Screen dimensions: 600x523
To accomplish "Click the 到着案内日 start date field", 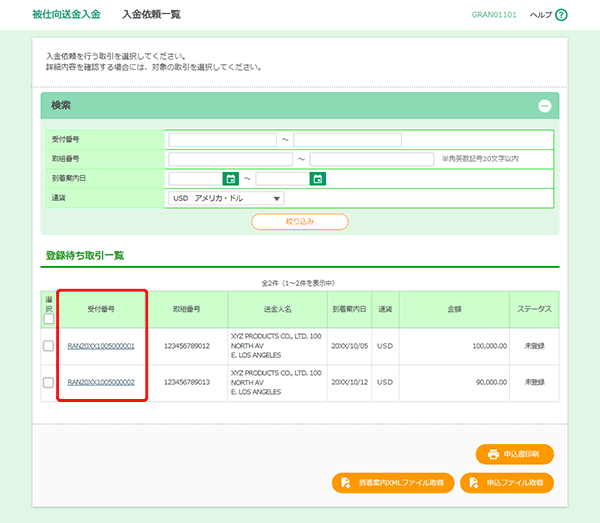I will (195, 179).
